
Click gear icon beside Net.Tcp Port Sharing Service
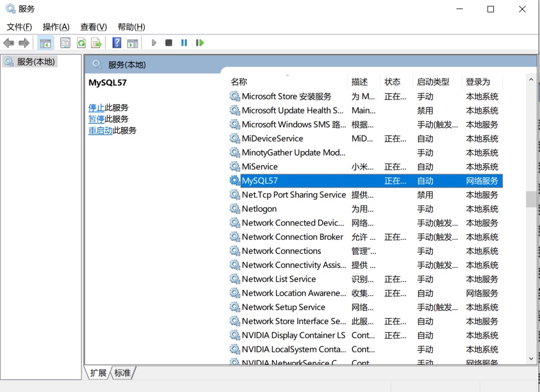[235, 194]
